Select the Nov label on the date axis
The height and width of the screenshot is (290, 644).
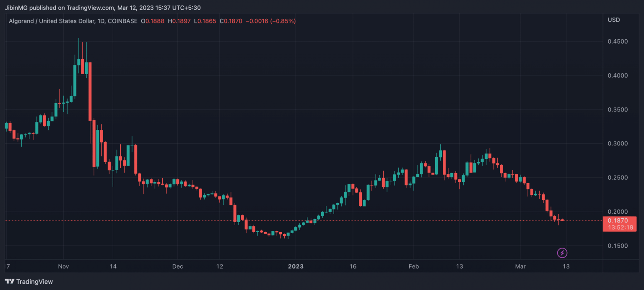63,266
